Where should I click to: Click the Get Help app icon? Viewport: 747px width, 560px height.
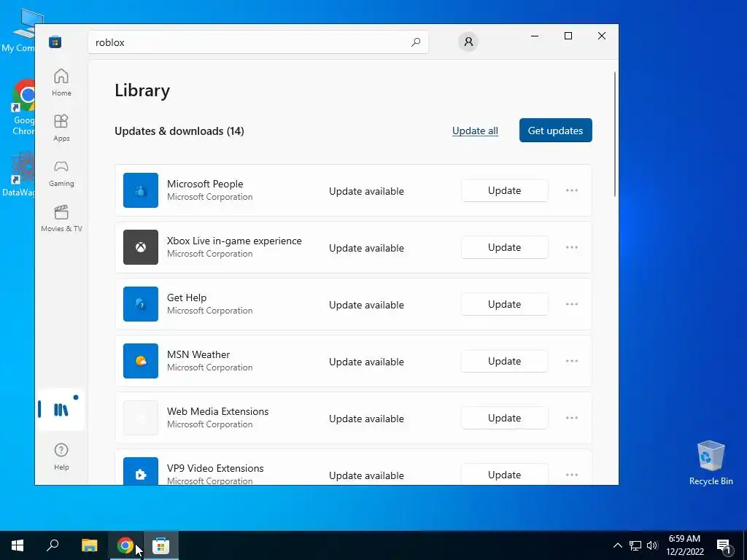coord(141,304)
